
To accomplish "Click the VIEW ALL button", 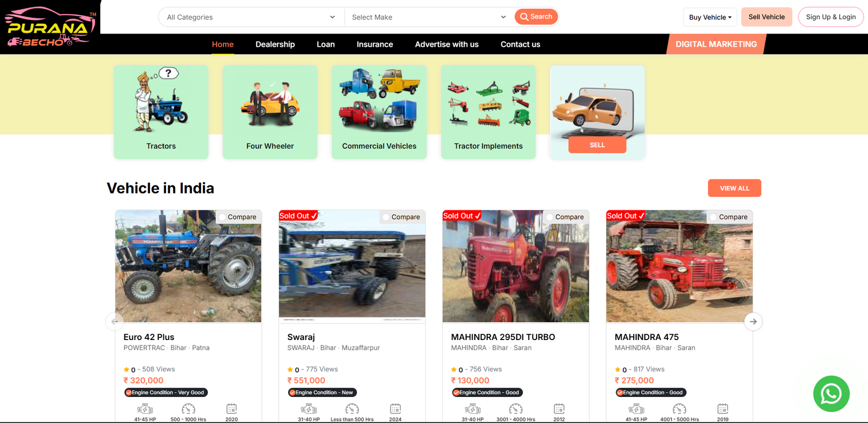I will coord(735,188).
